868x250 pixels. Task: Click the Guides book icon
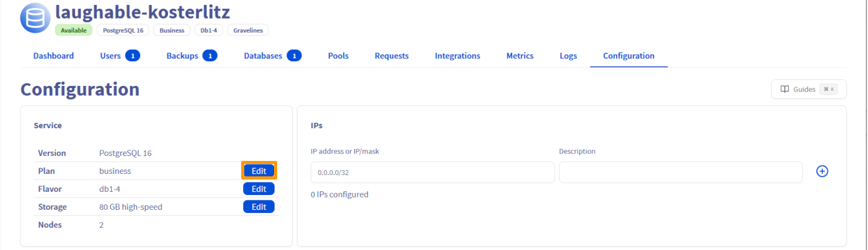tap(784, 89)
